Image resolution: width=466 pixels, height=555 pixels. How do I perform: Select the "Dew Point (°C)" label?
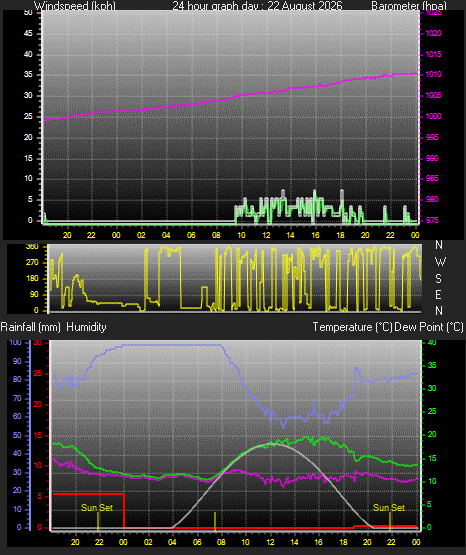tap(429, 327)
